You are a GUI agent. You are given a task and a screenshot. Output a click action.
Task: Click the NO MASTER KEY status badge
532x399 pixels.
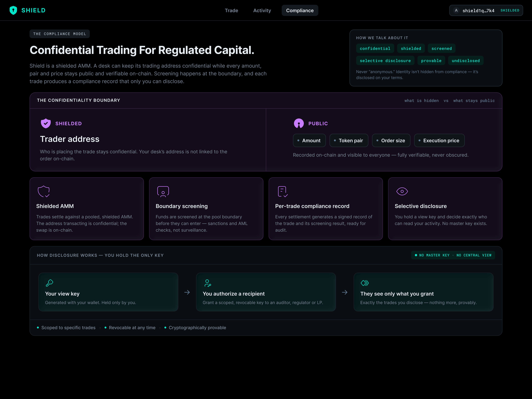tap(453, 255)
